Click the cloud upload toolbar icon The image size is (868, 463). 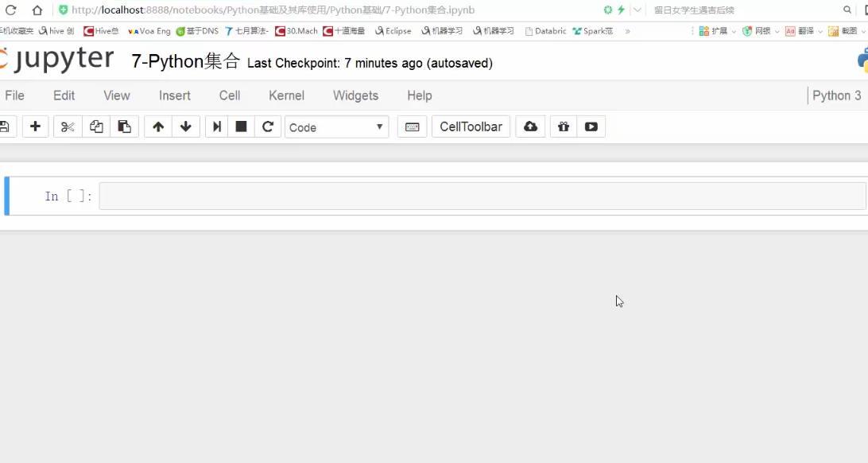pyautogui.click(x=530, y=126)
